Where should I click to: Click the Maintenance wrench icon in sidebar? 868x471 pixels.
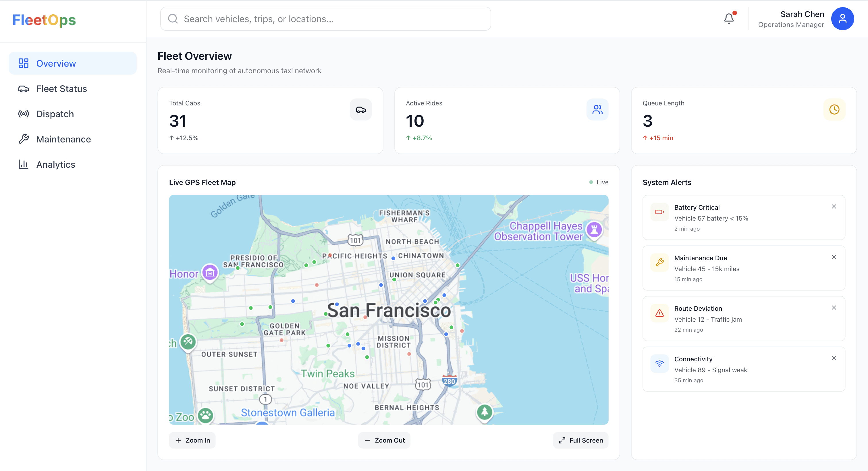tap(23, 139)
